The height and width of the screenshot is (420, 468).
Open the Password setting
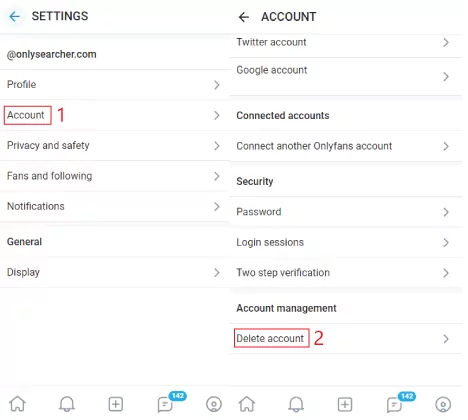click(346, 212)
